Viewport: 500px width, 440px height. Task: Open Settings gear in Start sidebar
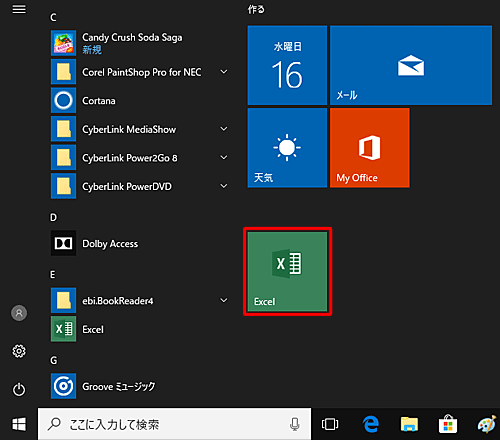coord(19,351)
